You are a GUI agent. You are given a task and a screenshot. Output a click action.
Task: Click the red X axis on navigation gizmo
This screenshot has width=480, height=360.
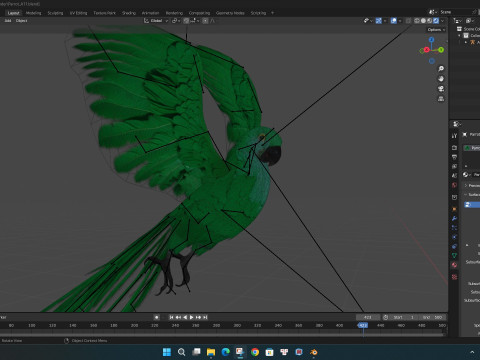tap(426, 50)
